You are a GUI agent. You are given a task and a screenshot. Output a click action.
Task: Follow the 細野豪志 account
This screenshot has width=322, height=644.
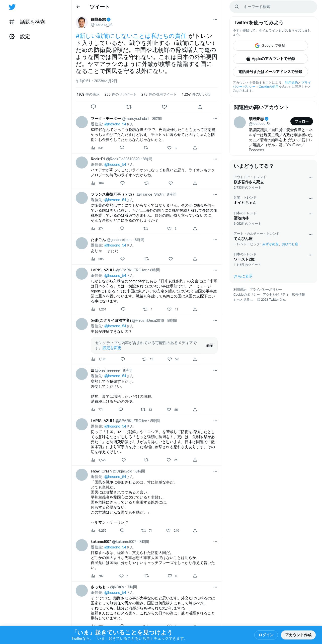coord(302,121)
